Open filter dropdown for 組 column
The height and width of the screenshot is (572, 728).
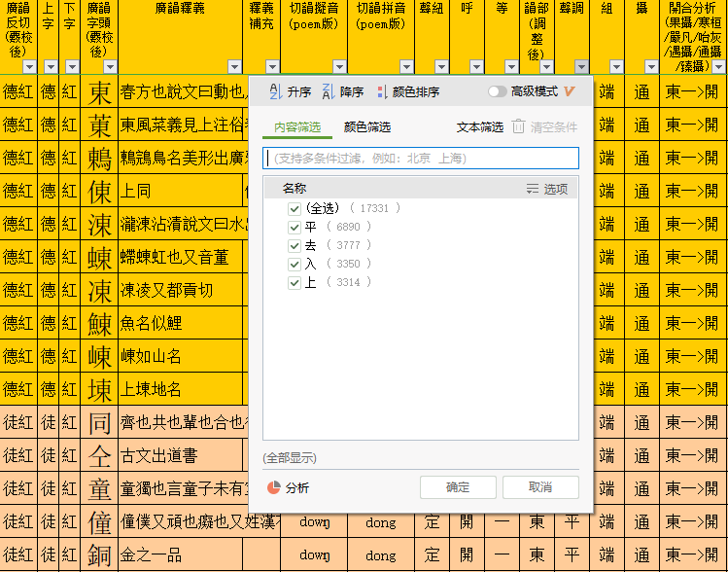[x=616, y=67]
